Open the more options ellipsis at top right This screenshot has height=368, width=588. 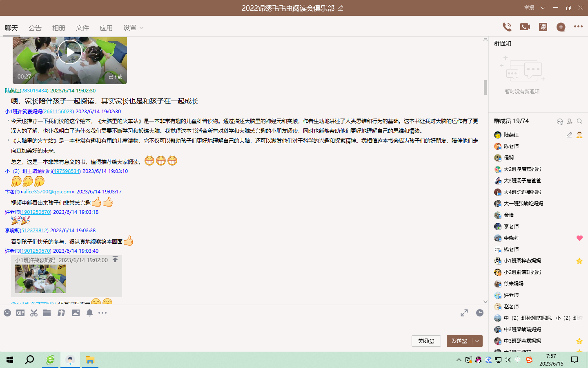[x=578, y=27]
